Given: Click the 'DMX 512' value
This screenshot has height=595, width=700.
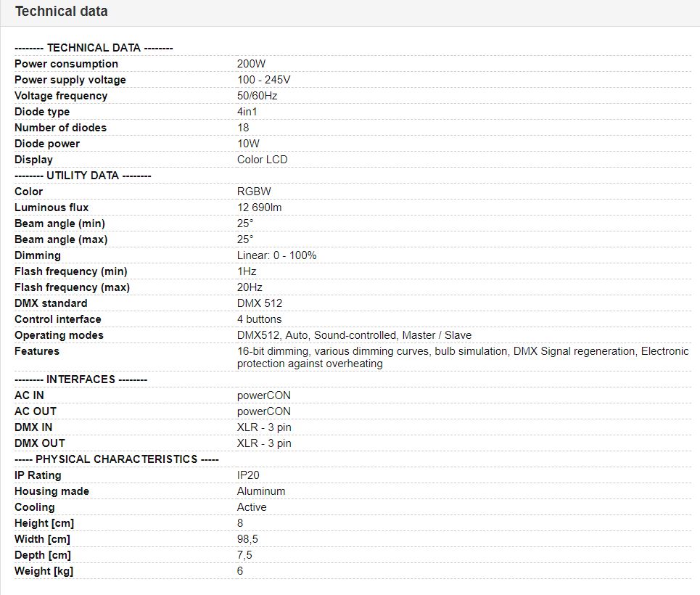Looking at the screenshot, I should [x=260, y=303].
